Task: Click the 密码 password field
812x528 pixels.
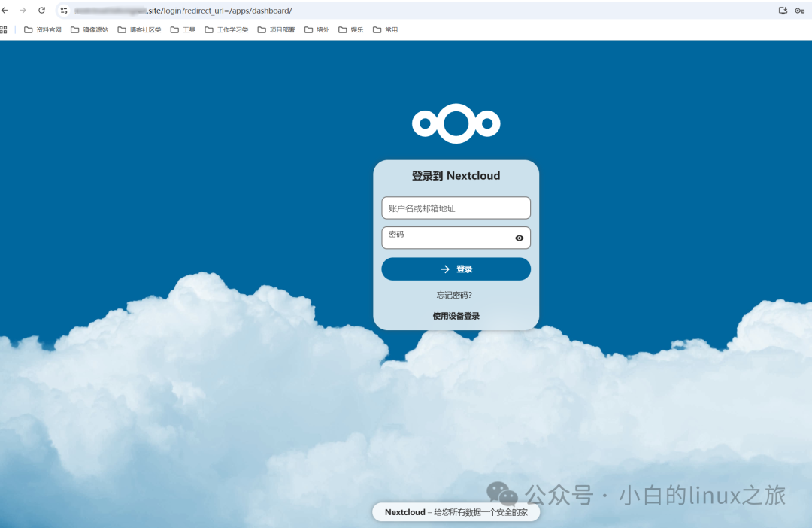Action: (456, 238)
